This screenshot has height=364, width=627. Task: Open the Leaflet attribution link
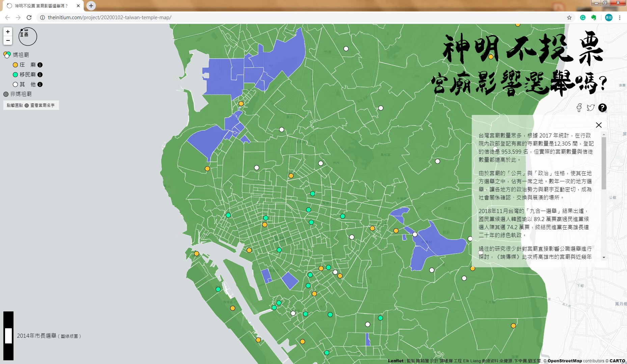click(396, 361)
